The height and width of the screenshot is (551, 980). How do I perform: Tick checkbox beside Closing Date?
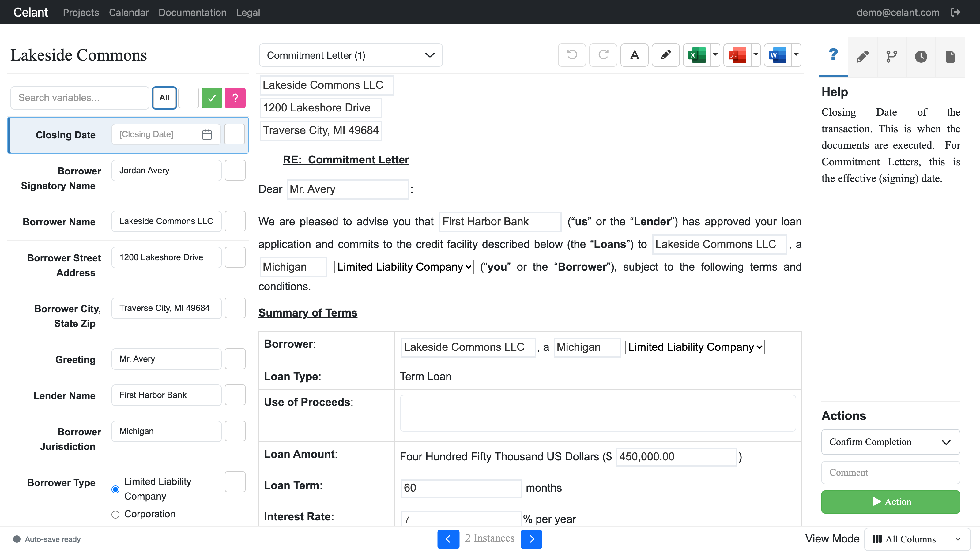pos(234,134)
